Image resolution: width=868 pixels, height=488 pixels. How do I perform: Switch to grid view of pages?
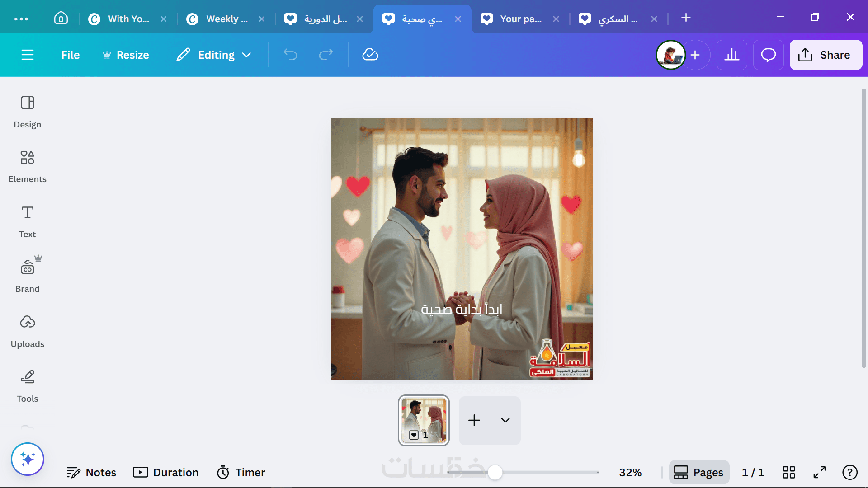788,472
